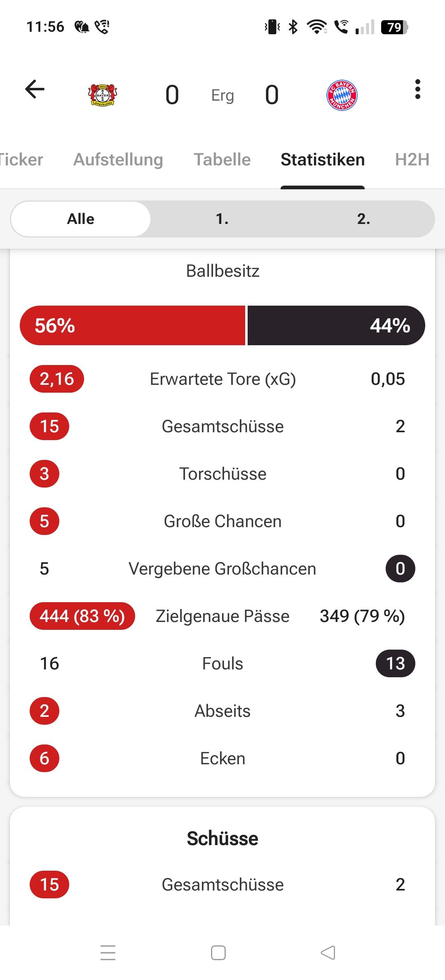This screenshot has width=445, height=980.
Task: Open the Aufstellung tab
Action: click(x=118, y=160)
